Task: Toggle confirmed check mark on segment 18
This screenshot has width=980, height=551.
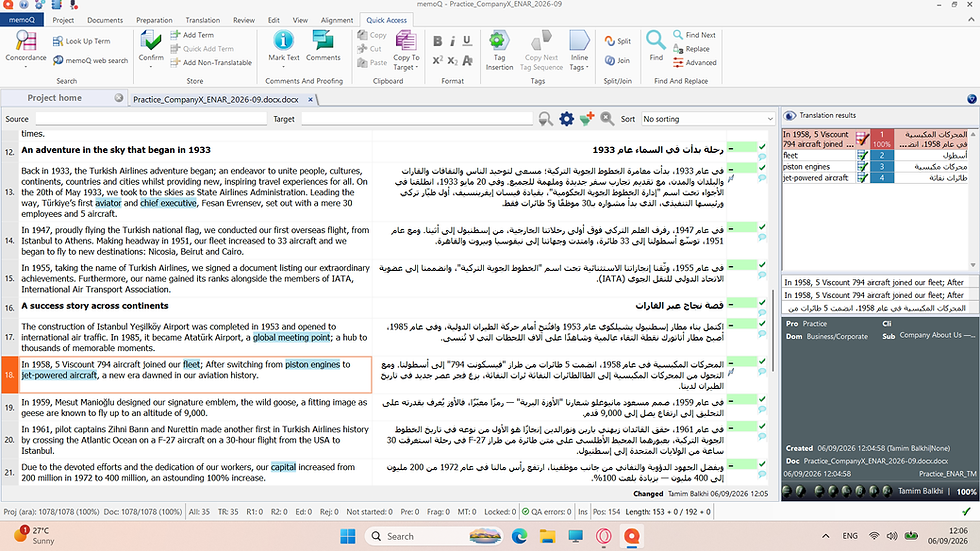Action: [x=762, y=361]
